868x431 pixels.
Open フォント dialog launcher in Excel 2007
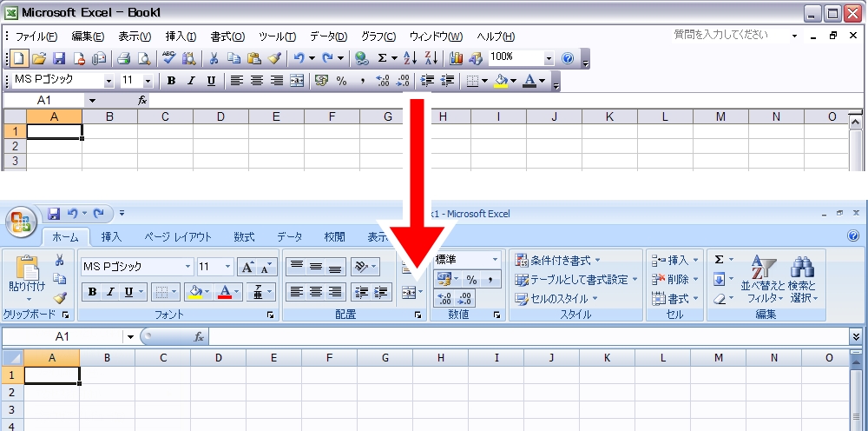(x=270, y=315)
